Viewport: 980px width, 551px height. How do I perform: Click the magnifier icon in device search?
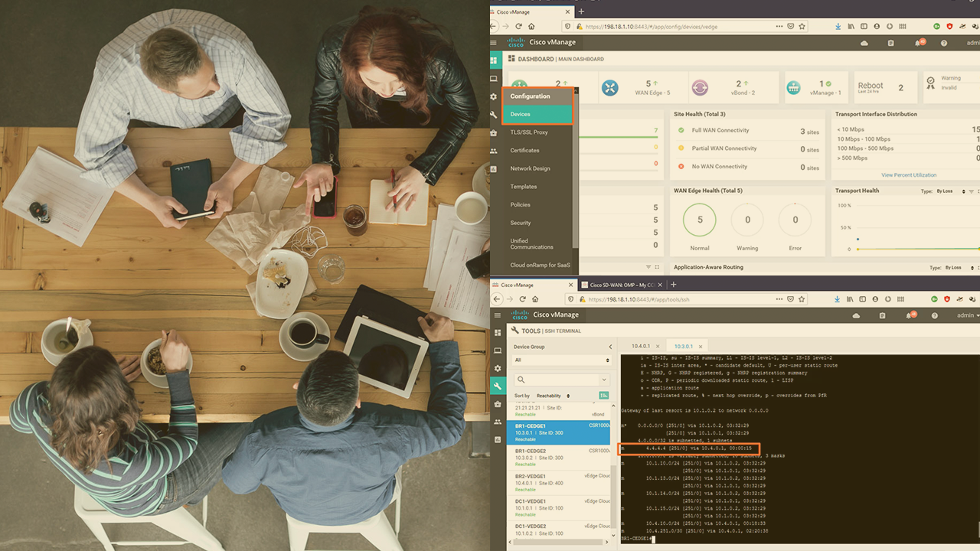tap(521, 379)
